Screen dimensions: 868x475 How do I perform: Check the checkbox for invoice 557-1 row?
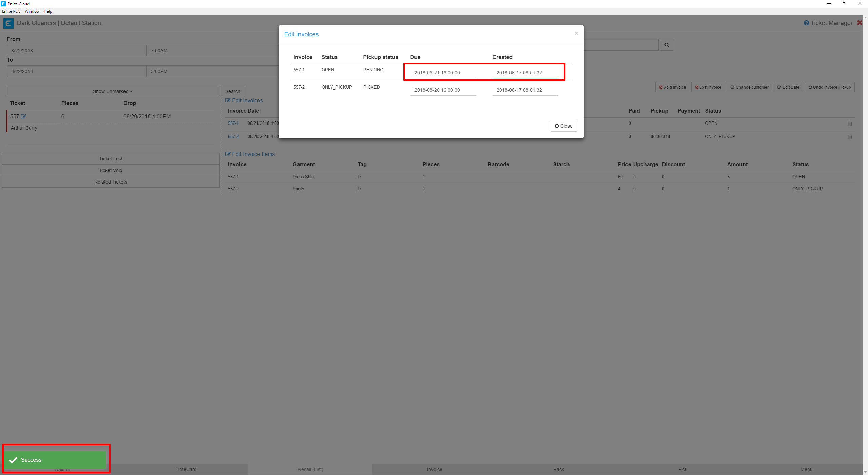coord(849,124)
